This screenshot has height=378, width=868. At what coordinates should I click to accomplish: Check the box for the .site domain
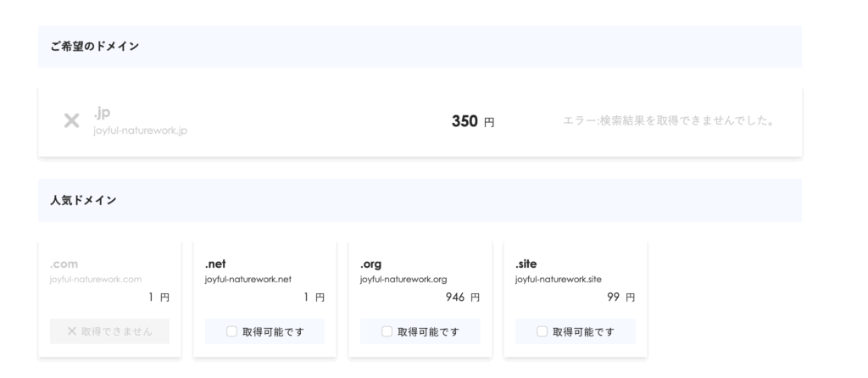pyautogui.click(x=542, y=331)
